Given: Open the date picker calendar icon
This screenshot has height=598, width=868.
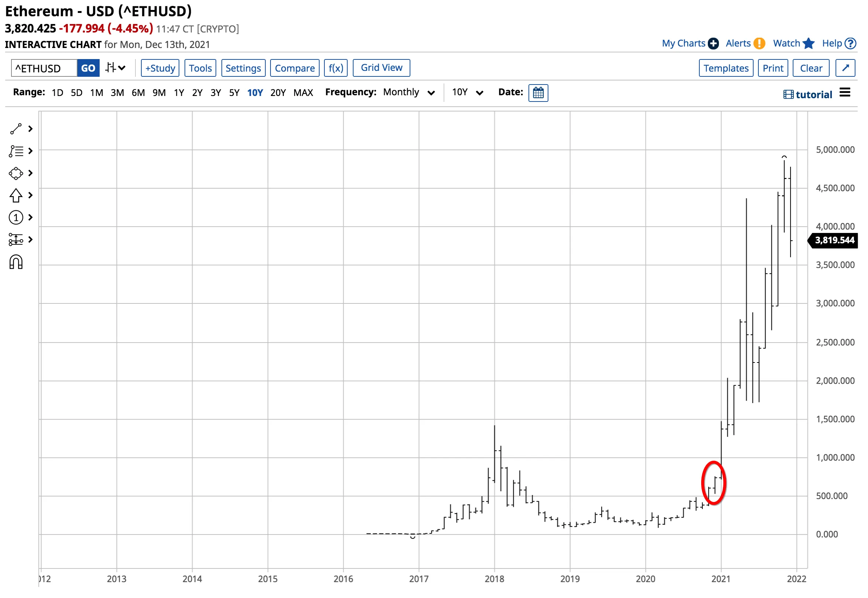Looking at the screenshot, I should coord(538,93).
